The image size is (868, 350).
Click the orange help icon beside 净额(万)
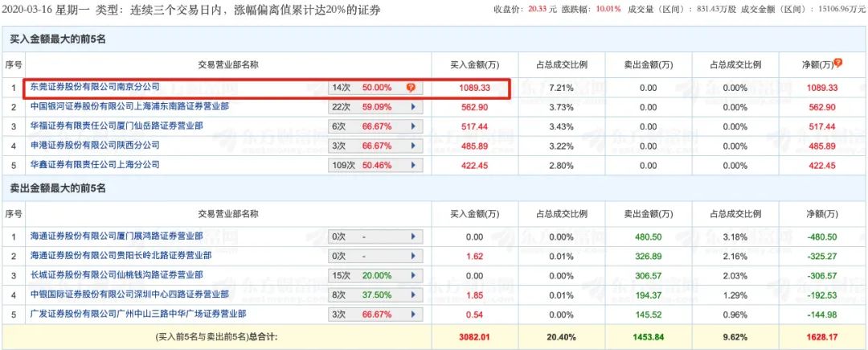point(838,63)
